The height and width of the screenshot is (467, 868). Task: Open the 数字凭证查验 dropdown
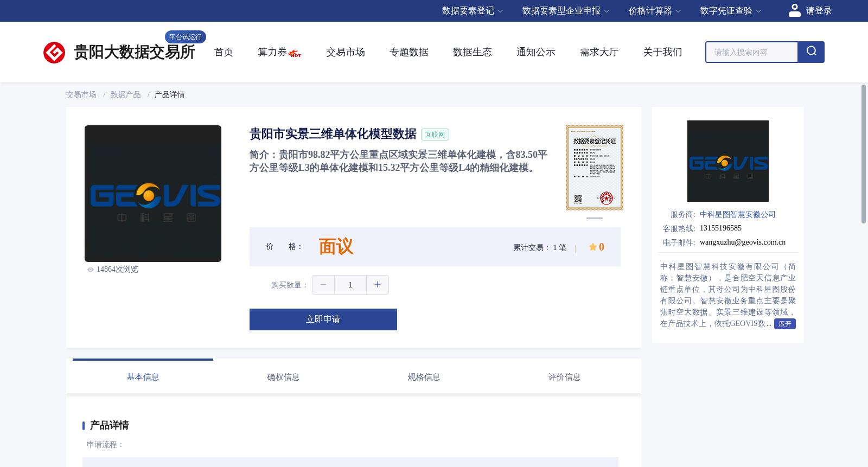click(731, 11)
